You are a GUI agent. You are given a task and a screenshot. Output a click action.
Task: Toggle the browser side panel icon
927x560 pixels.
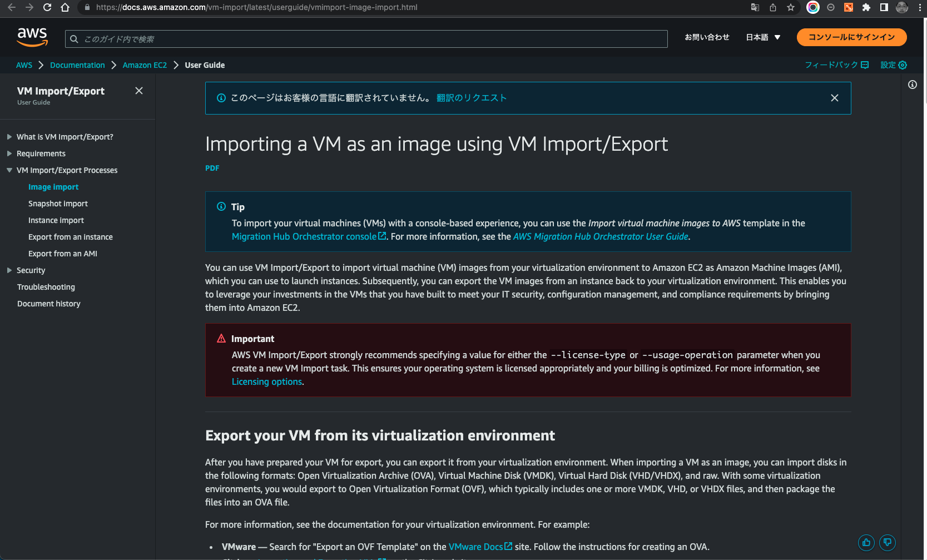tap(884, 7)
